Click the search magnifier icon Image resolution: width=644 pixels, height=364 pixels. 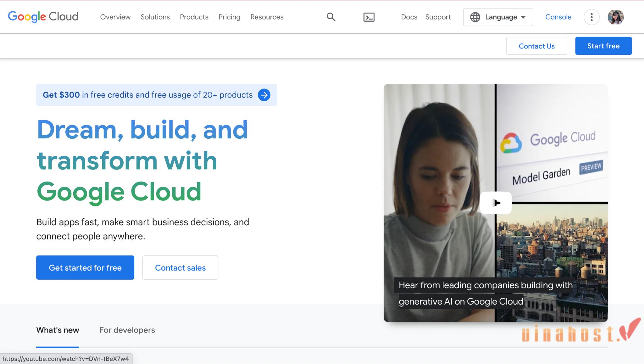[330, 17]
